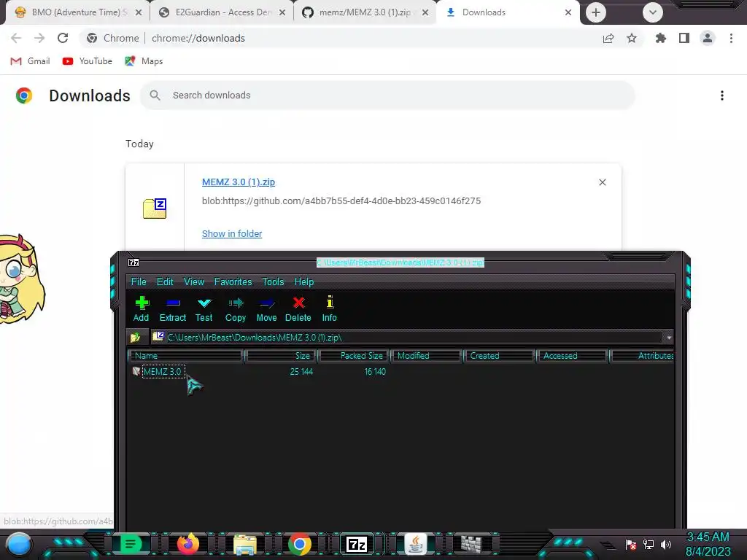Sort by the Packed Size column
The height and width of the screenshot is (560, 747).
354,356
